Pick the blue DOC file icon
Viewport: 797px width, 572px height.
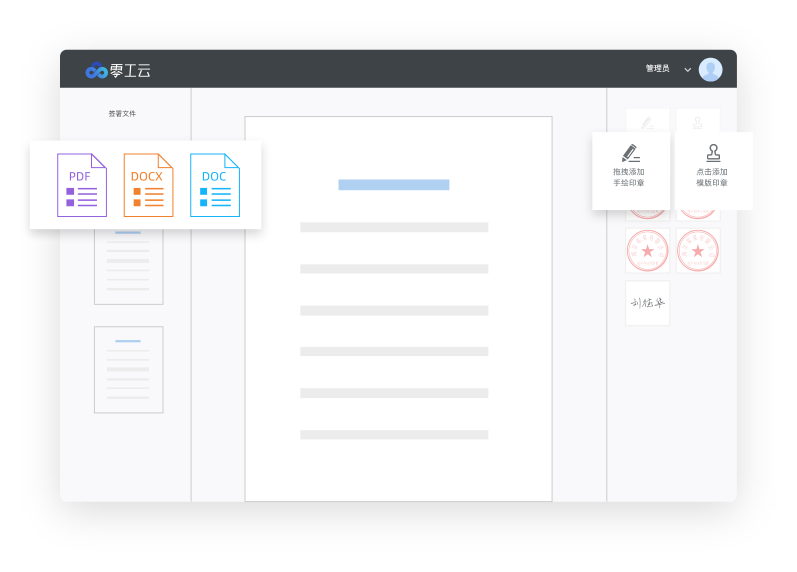(215, 185)
